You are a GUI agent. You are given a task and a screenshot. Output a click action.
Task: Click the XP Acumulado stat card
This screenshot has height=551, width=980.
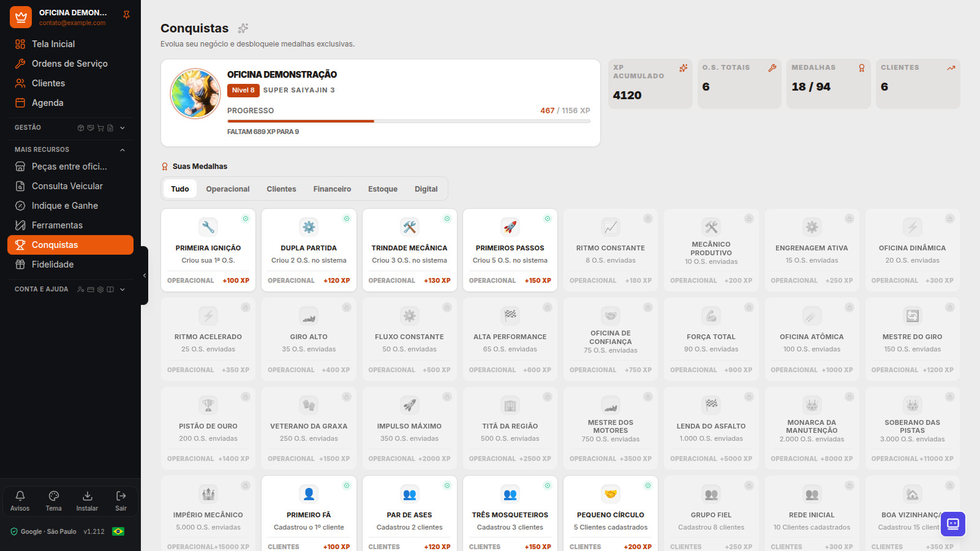point(650,84)
